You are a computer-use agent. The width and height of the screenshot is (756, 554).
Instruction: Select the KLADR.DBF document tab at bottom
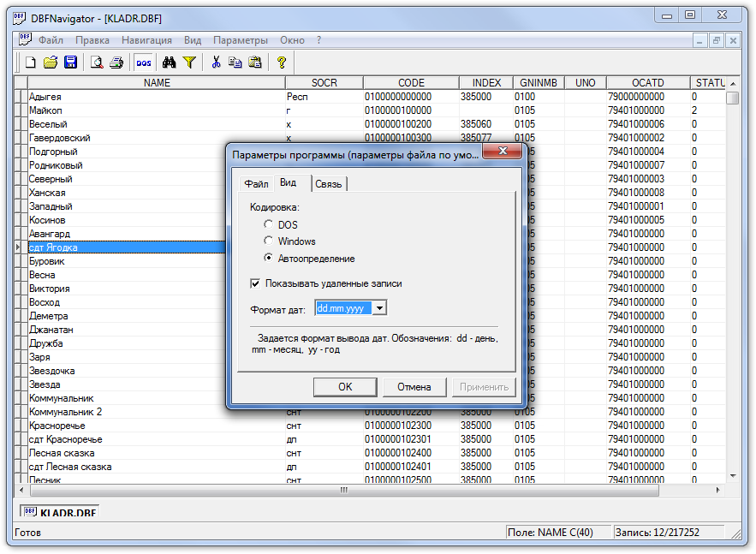59,511
